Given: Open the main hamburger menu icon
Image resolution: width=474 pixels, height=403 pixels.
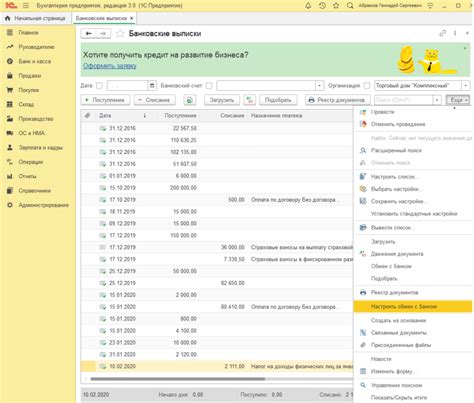Looking at the screenshot, I should coord(26,6).
